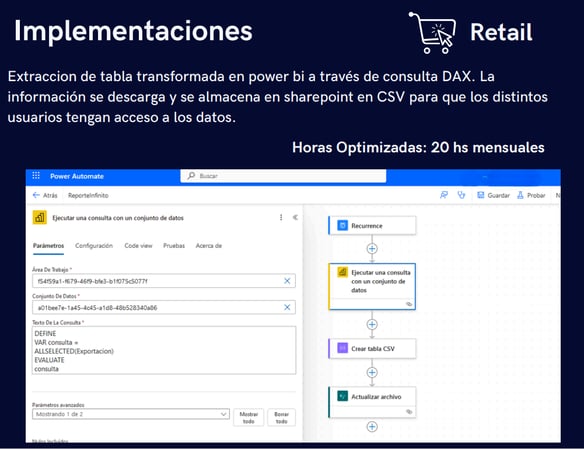The width and height of the screenshot is (584, 449).
Task: Click the EVALUATE query line
Action: point(49,360)
